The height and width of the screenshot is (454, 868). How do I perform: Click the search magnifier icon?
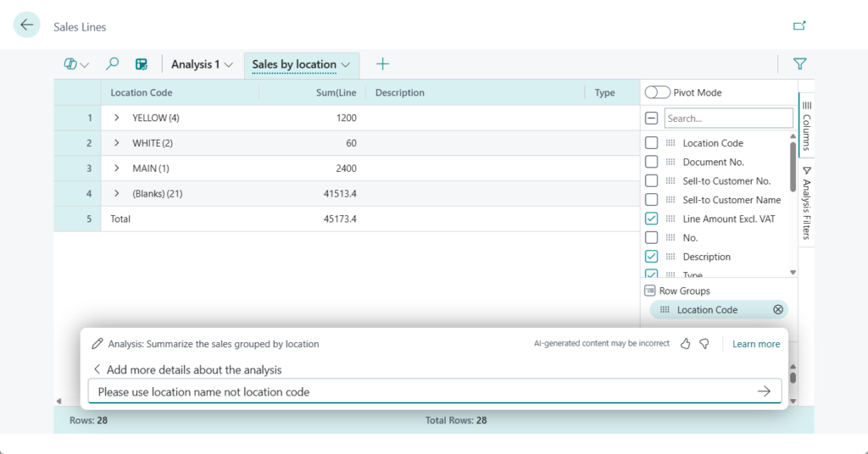(112, 64)
